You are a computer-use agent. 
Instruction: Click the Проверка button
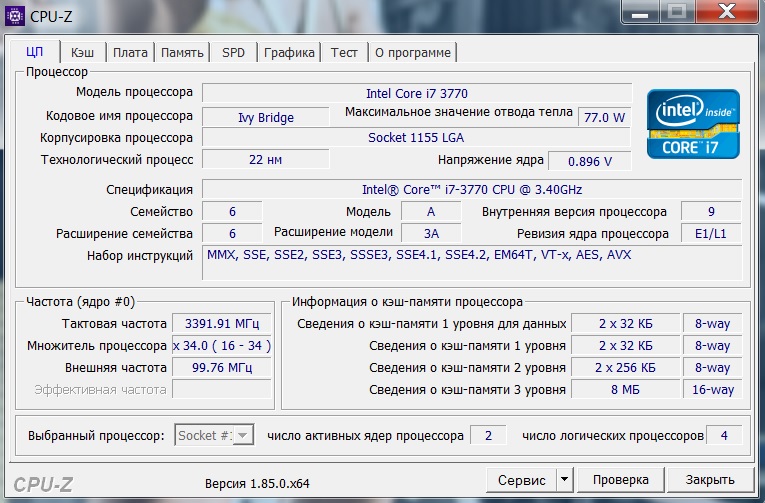point(621,480)
